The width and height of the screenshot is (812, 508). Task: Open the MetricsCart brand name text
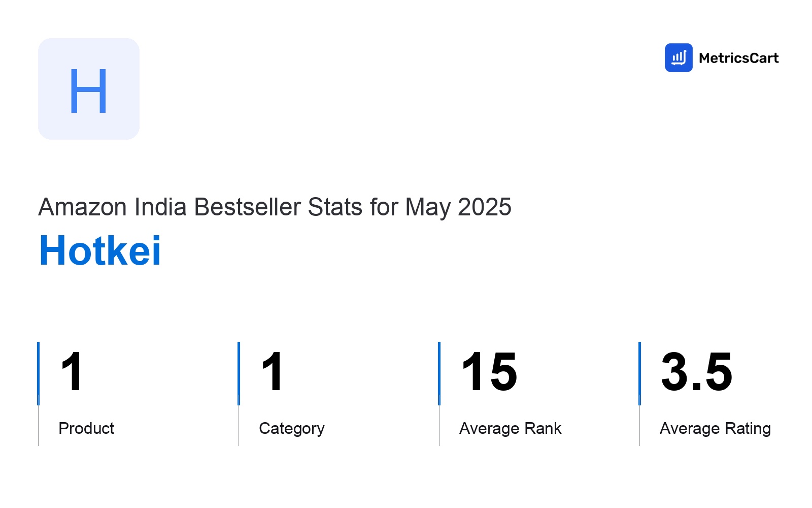pos(738,58)
